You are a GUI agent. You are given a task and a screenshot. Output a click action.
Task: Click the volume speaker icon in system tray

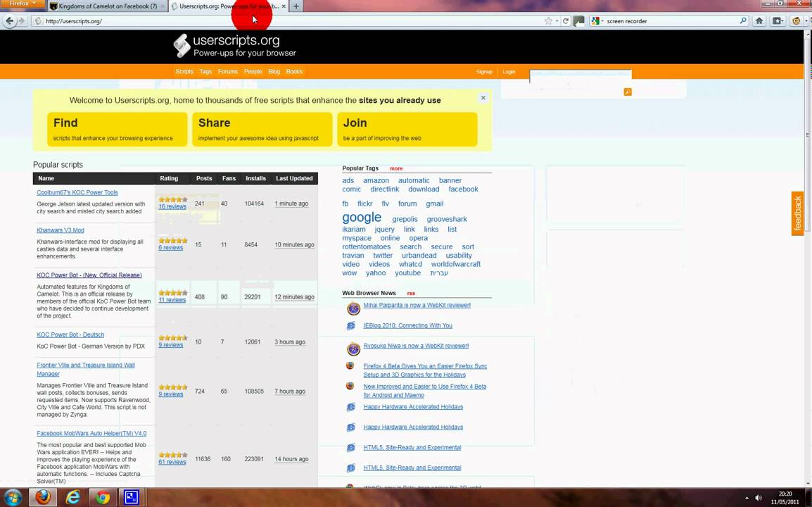[759, 498]
